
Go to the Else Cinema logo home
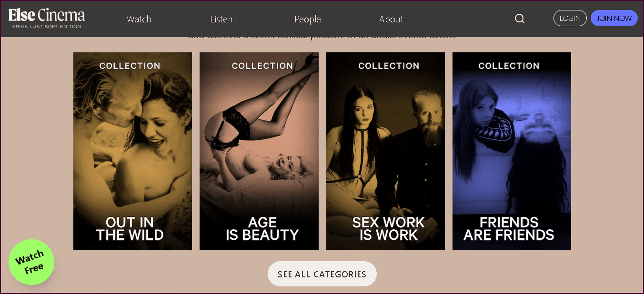(46, 19)
